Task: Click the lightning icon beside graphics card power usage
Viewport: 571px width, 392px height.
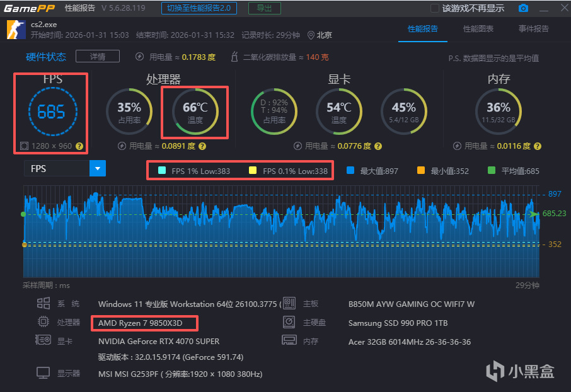Action: 298,146
